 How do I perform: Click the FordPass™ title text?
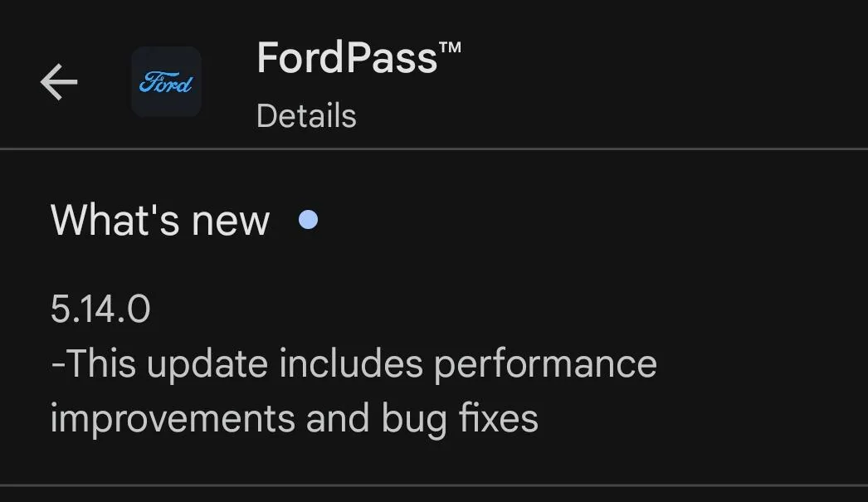(x=349, y=56)
